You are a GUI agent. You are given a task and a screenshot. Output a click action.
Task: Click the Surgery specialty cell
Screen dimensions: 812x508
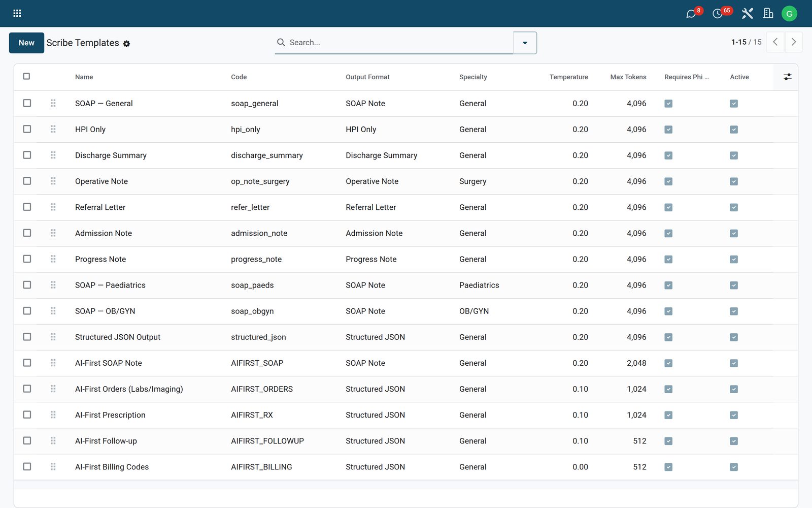coord(472,181)
